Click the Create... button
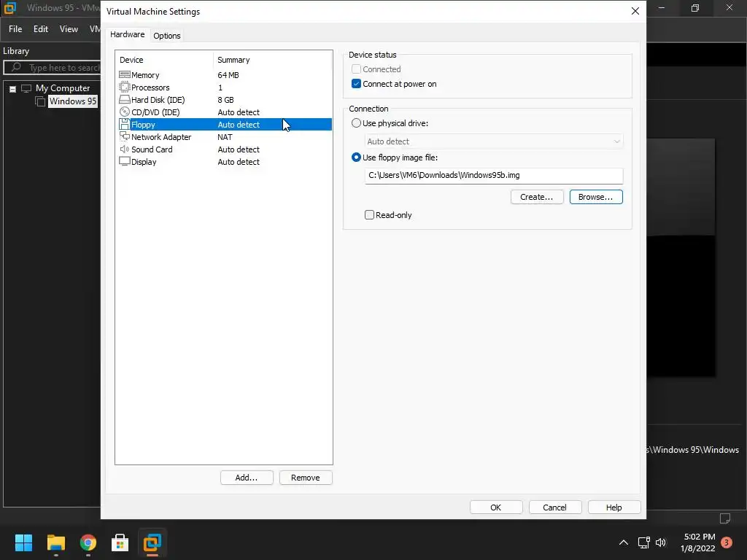747x560 pixels. coord(537,197)
